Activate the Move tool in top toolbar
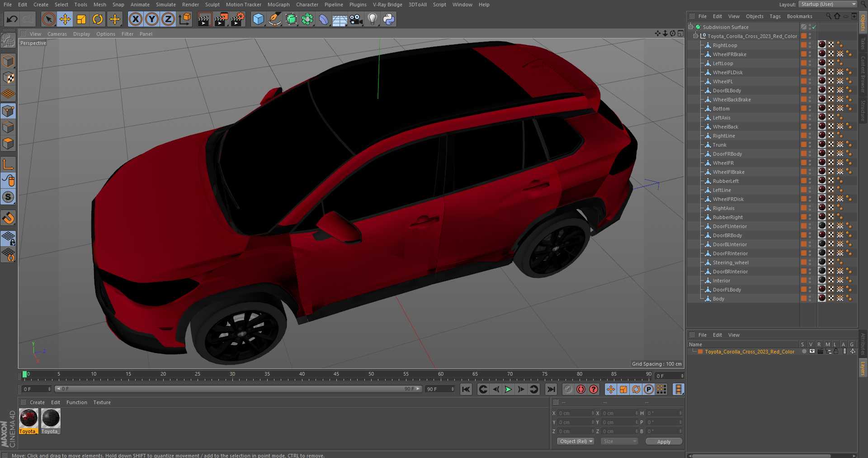The image size is (868, 458). (x=65, y=19)
